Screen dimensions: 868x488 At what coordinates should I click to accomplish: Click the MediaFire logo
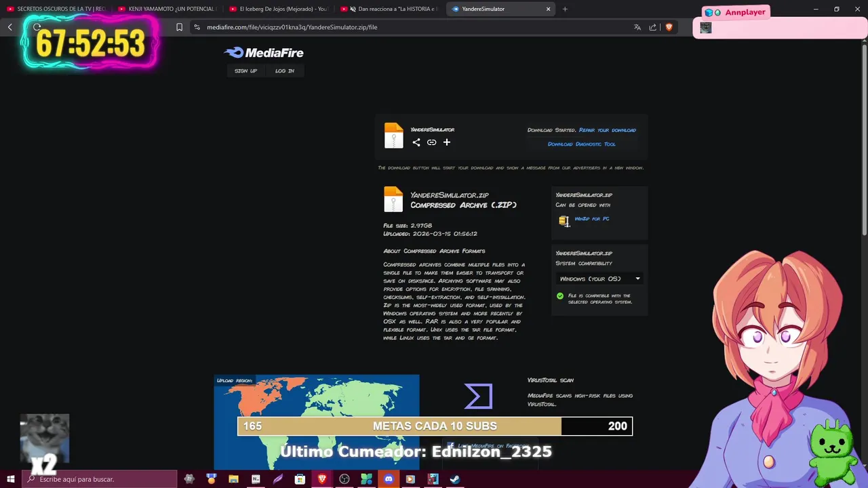pyautogui.click(x=264, y=53)
